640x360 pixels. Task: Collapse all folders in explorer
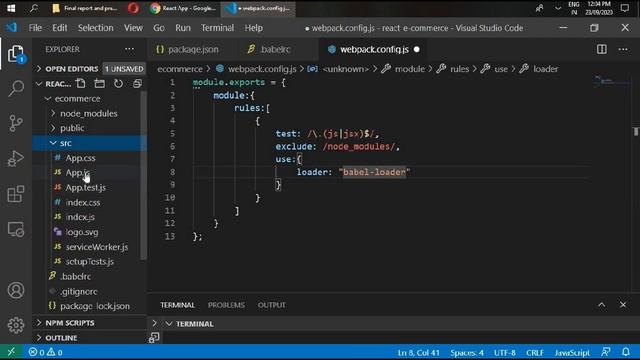pos(137,84)
